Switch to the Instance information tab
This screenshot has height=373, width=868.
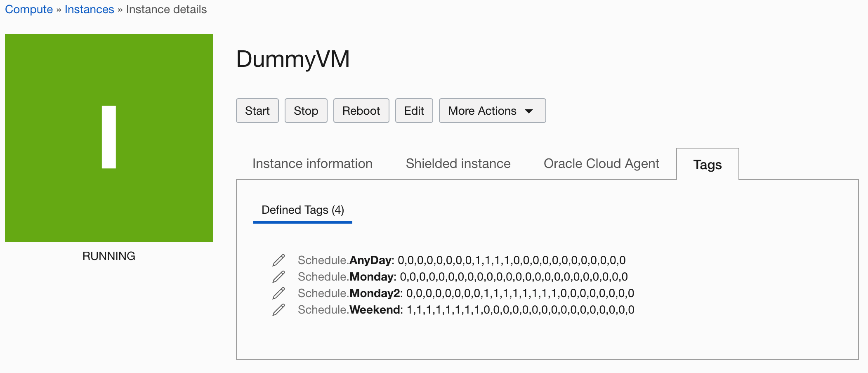(312, 163)
